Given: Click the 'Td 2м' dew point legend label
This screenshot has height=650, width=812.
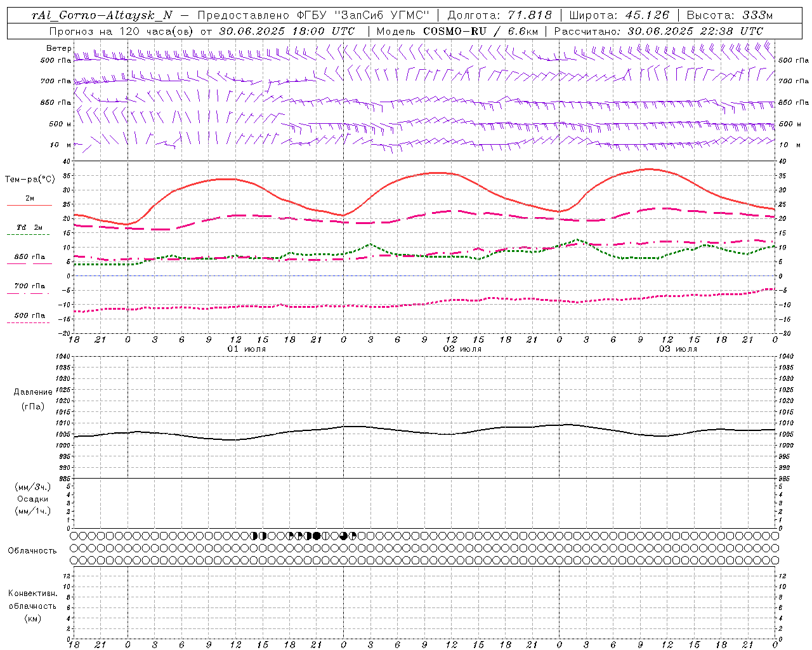Looking at the screenshot, I should [x=30, y=227].
